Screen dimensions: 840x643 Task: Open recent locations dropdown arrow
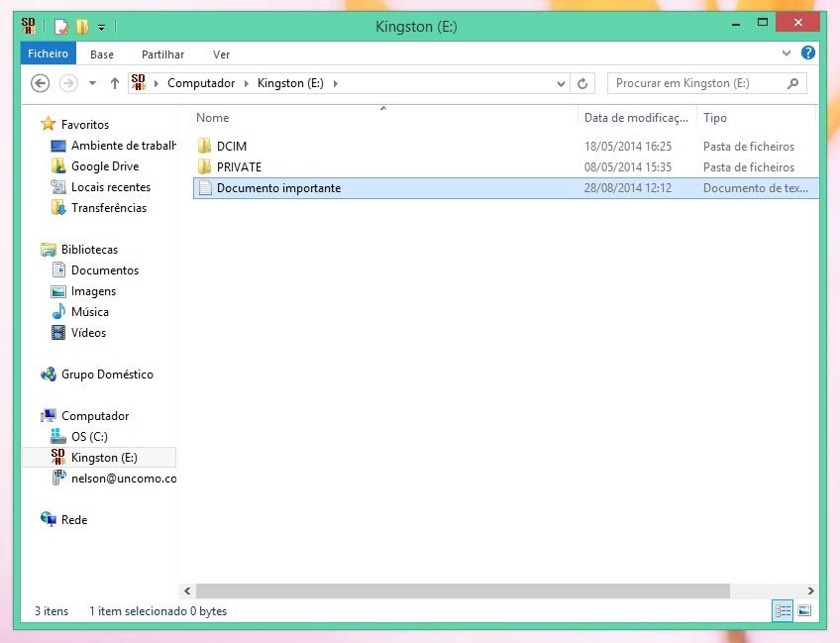point(92,83)
